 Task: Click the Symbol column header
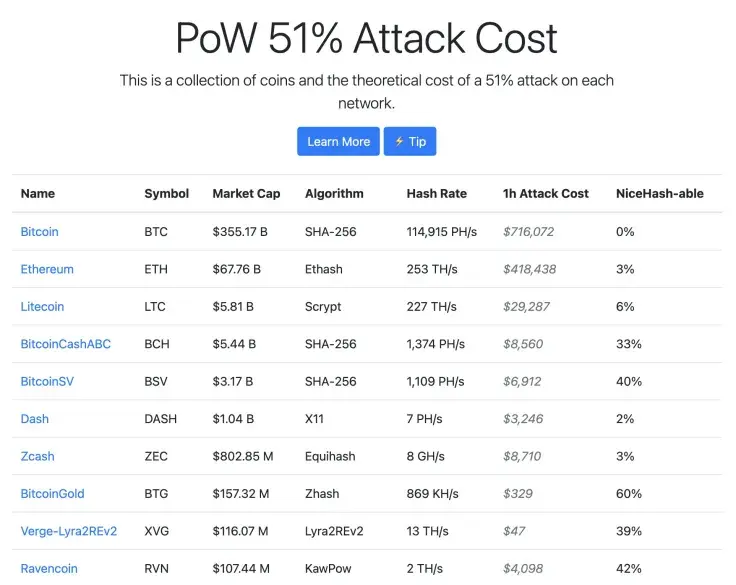click(166, 194)
